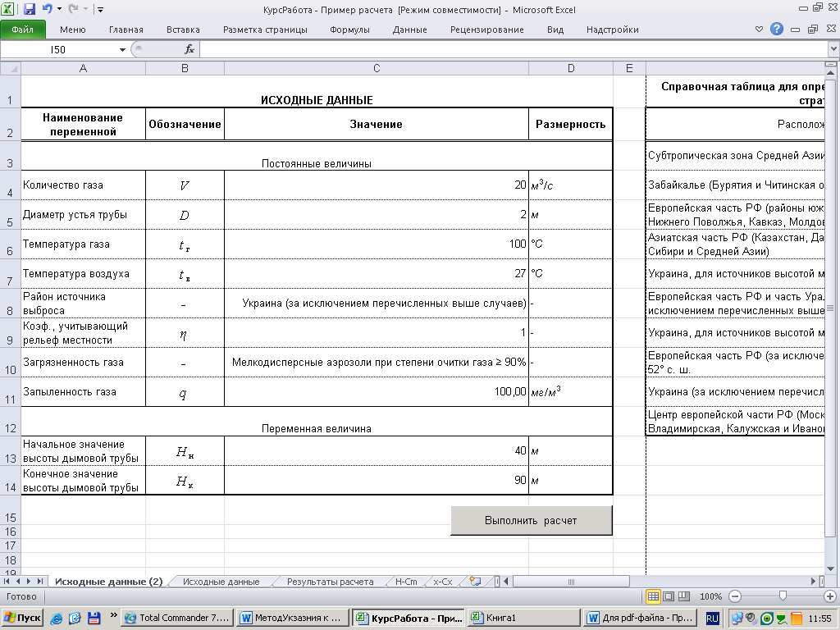Switch to Total Commander in the taskbar
The image size is (840, 630).
pos(178,618)
